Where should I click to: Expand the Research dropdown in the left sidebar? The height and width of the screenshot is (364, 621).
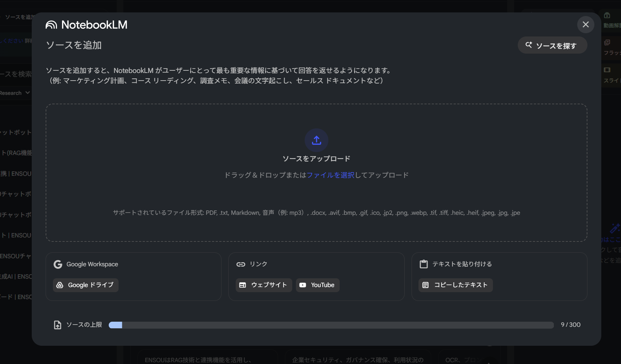pyautogui.click(x=15, y=93)
